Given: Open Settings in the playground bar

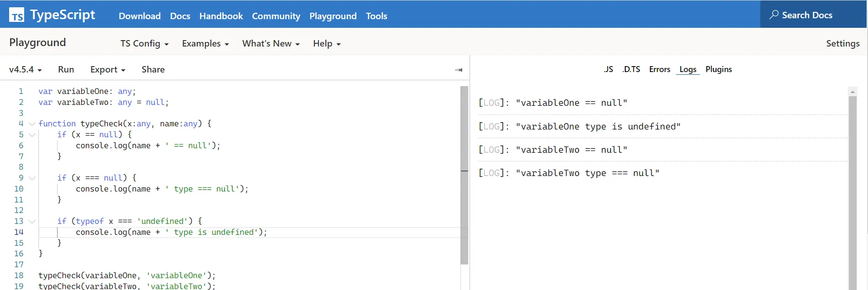Looking at the screenshot, I should pos(842,43).
